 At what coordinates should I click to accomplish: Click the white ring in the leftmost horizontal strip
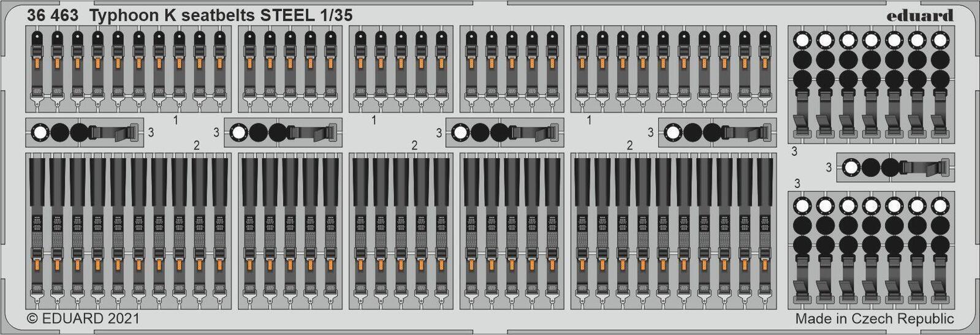(40, 132)
